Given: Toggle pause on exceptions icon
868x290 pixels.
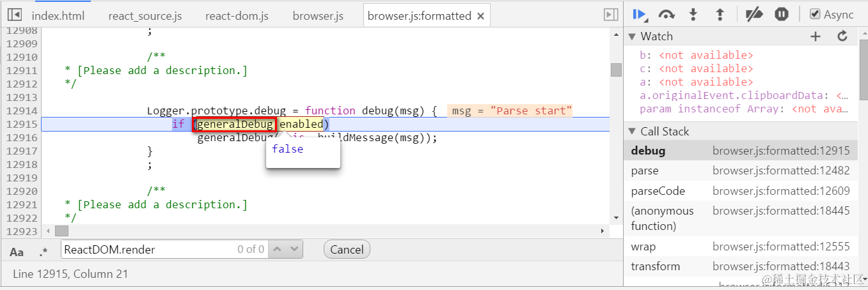Looking at the screenshot, I should pyautogui.click(x=781, y=14).
